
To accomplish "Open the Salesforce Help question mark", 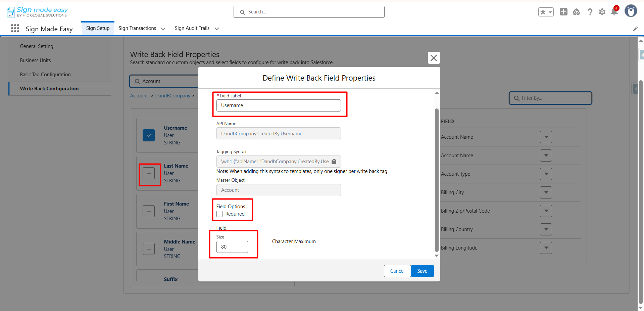I will click(x=590, y=12).
